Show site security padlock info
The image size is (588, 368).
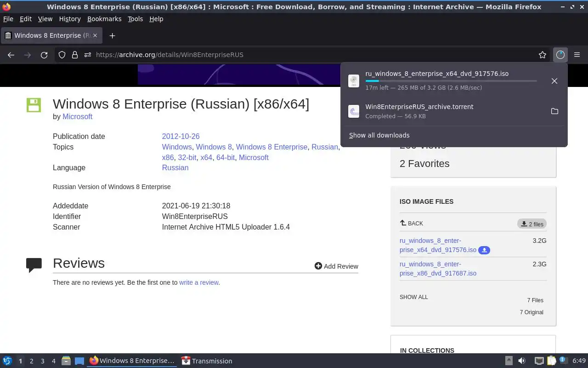coord(75,55)
